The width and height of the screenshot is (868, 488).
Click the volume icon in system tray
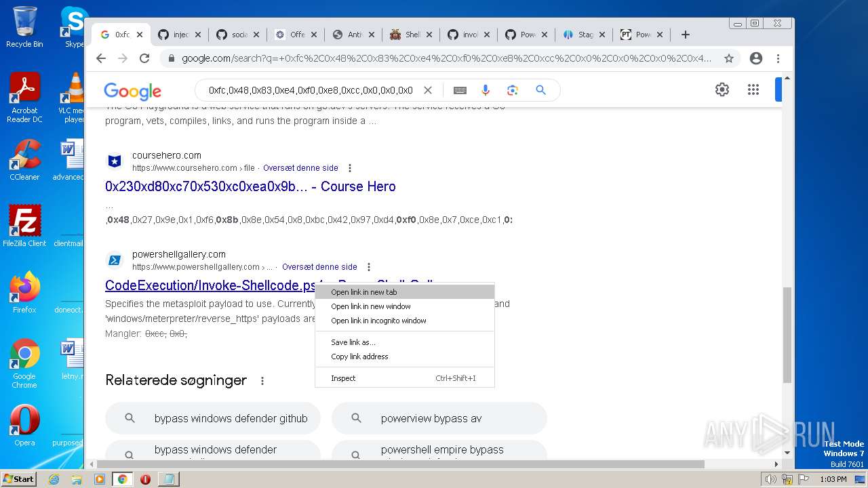point(770,479)
